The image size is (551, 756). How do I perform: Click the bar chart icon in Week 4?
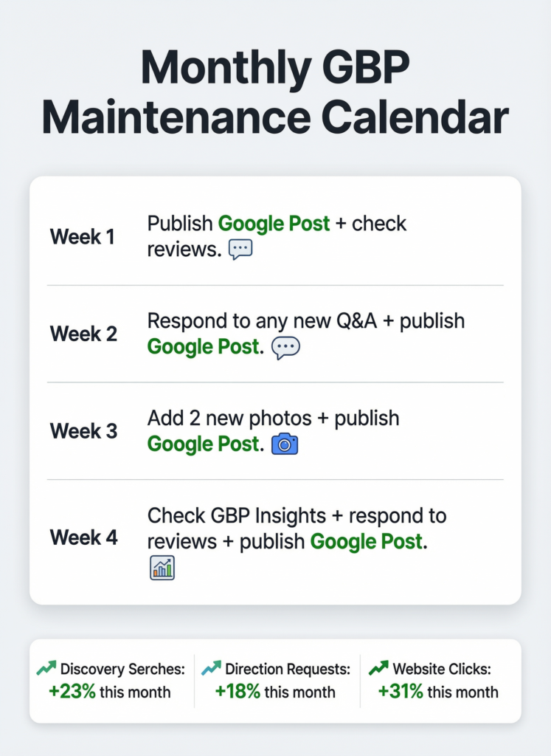162,568
